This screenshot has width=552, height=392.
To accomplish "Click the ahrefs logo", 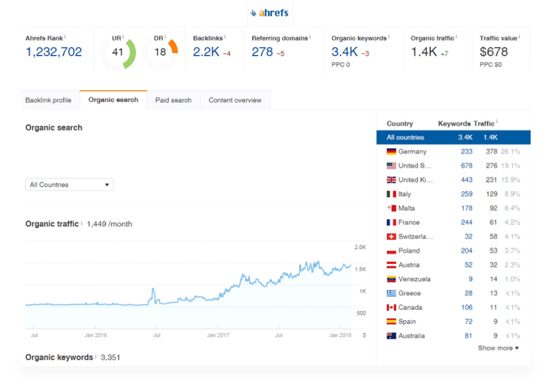I will [x=270, y=13].
